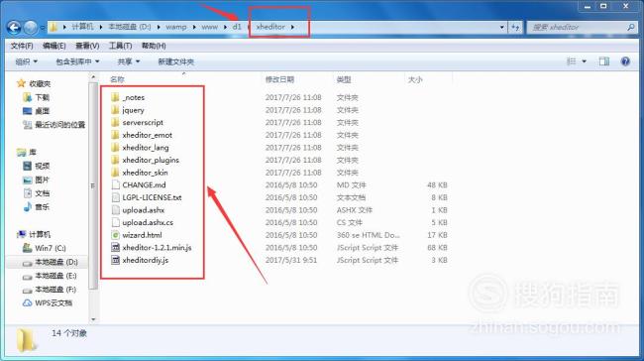Click the LGPL-LICENSE.txt file icon

pos(115,197)
